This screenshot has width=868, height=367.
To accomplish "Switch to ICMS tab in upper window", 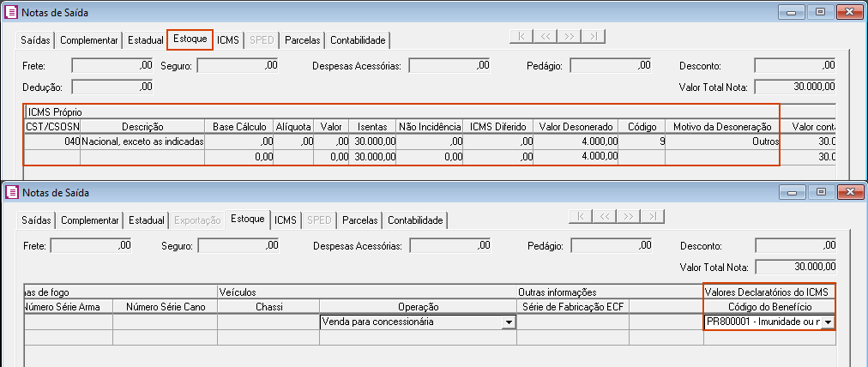I will pos(228,40).
